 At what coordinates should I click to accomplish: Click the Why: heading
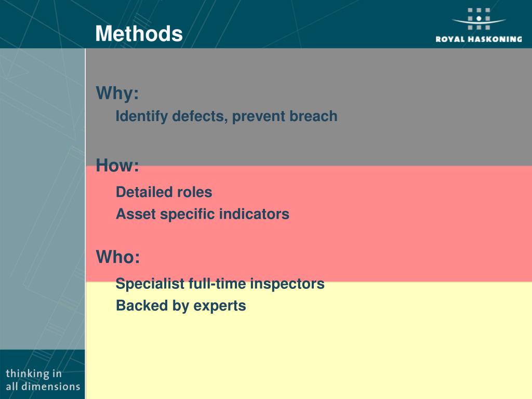(x=117, y=93)
